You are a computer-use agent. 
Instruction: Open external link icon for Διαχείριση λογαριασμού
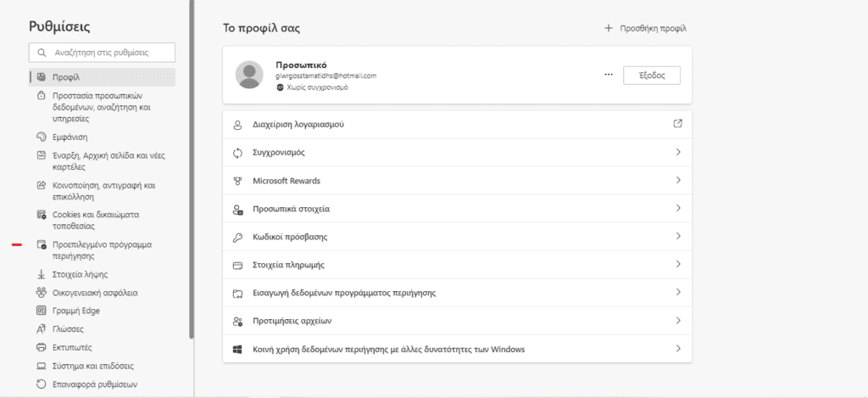coord(677,124)
